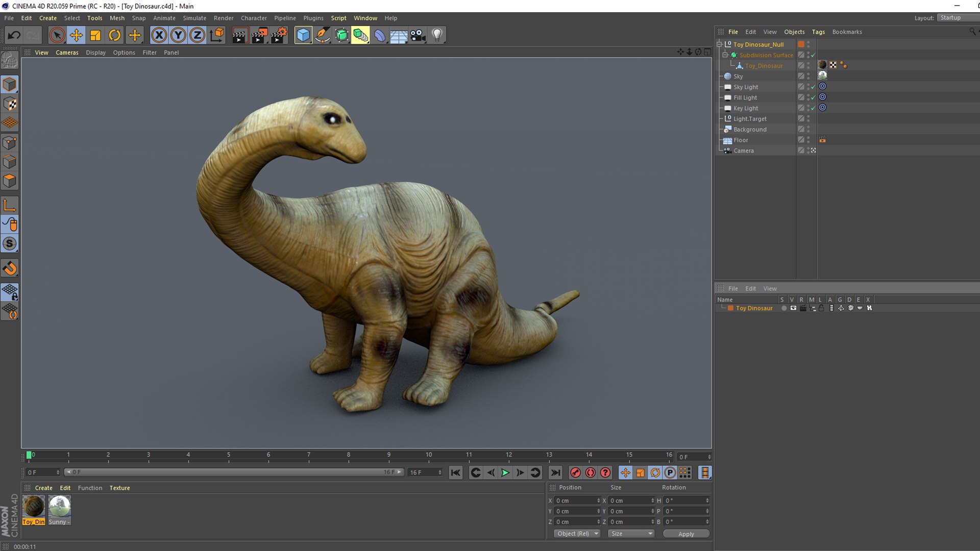
Task: Enable Axis mode in left palette
Action: (x=10, y=206)
